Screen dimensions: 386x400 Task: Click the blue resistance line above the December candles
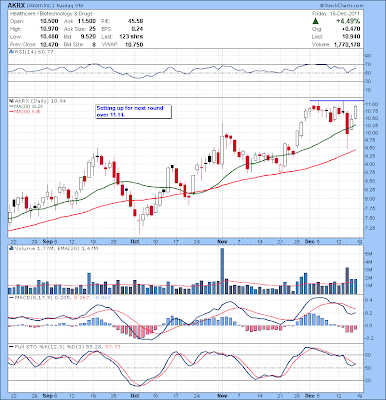336,100
